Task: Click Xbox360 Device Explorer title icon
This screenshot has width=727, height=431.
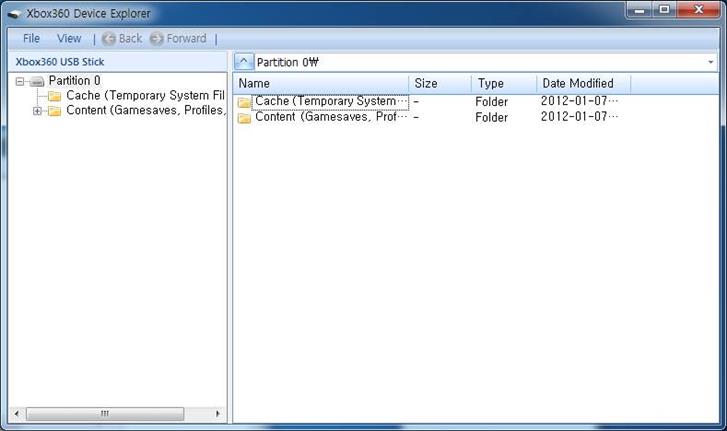Action: pos(14,14)
